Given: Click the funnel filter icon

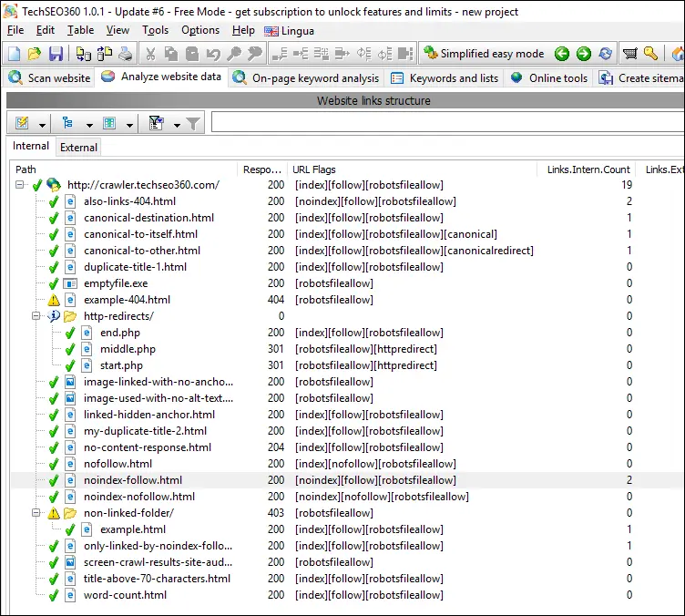Looking at the screenshot, I should pos(193,124).
